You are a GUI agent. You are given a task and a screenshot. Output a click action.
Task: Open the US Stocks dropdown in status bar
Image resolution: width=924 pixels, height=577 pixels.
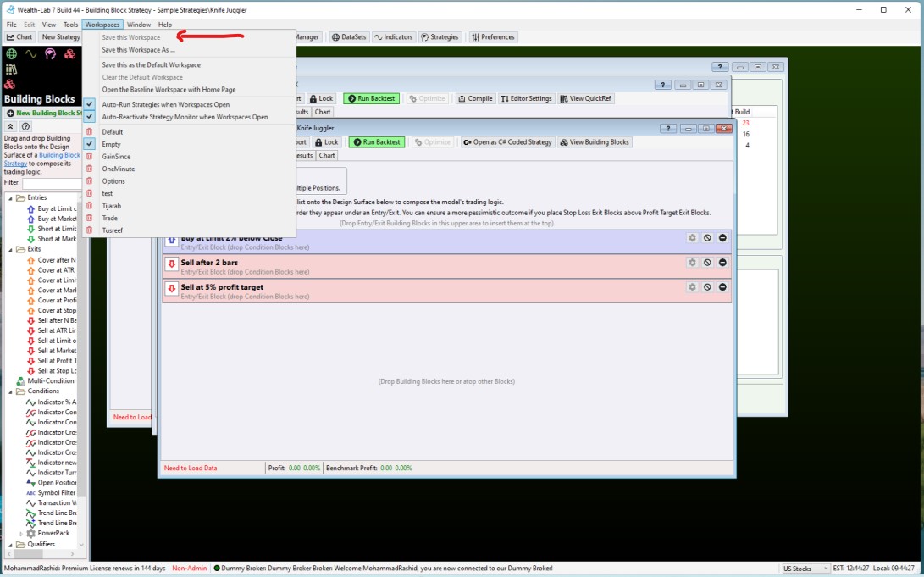tap(805, 569)
